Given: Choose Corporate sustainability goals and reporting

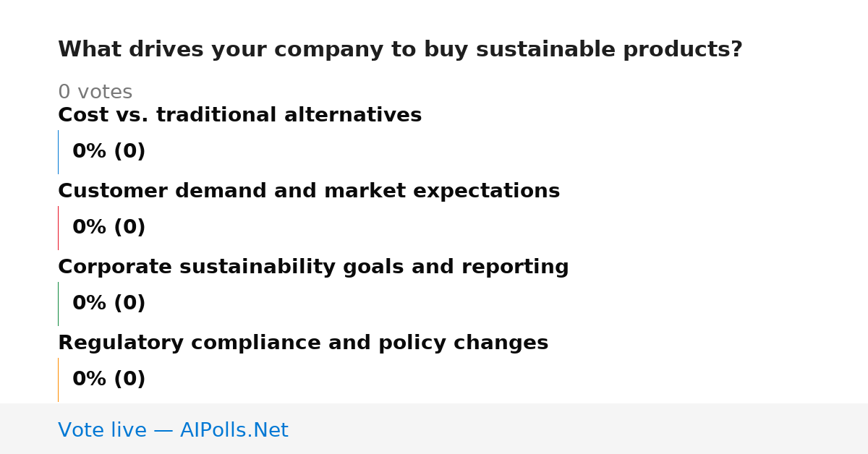Looking at the screenshot, I should (313, 267).
